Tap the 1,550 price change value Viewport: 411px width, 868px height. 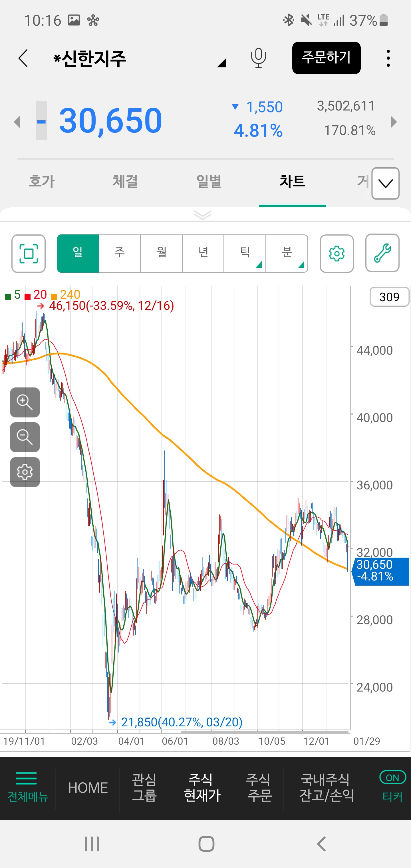265,107
